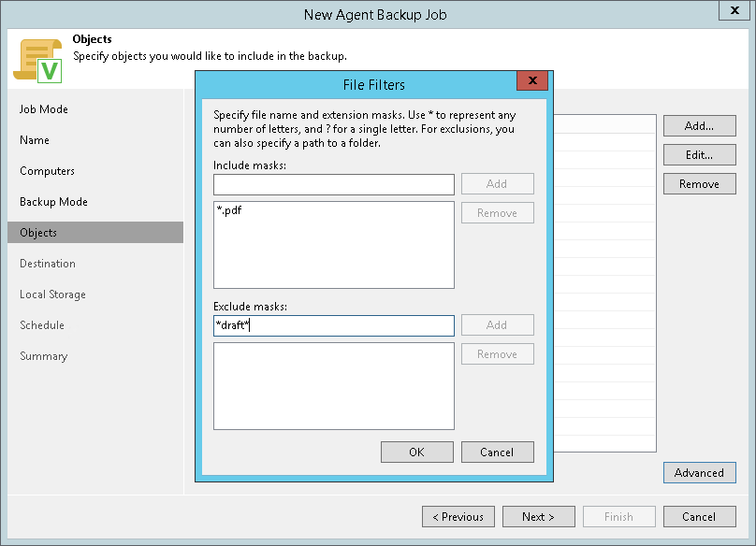Click OK in File Filters dialog
The height and width of the screenshot is (546, 756).
416,453
